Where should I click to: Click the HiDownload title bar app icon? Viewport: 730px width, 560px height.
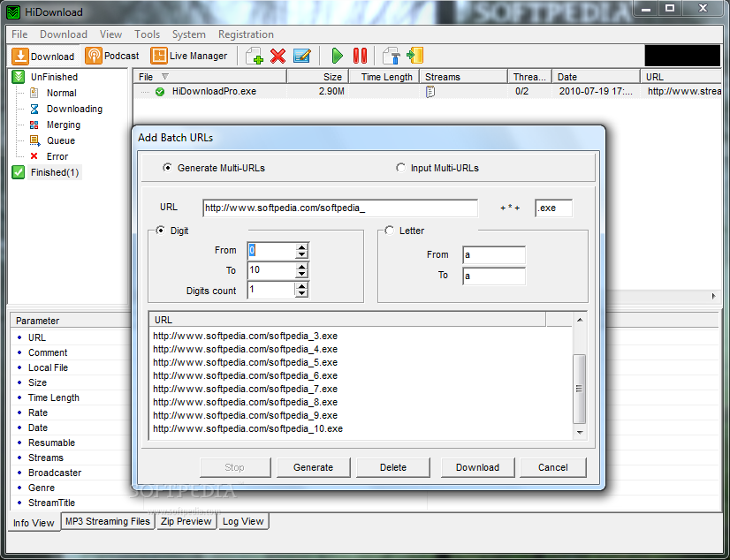coord(13,12)
